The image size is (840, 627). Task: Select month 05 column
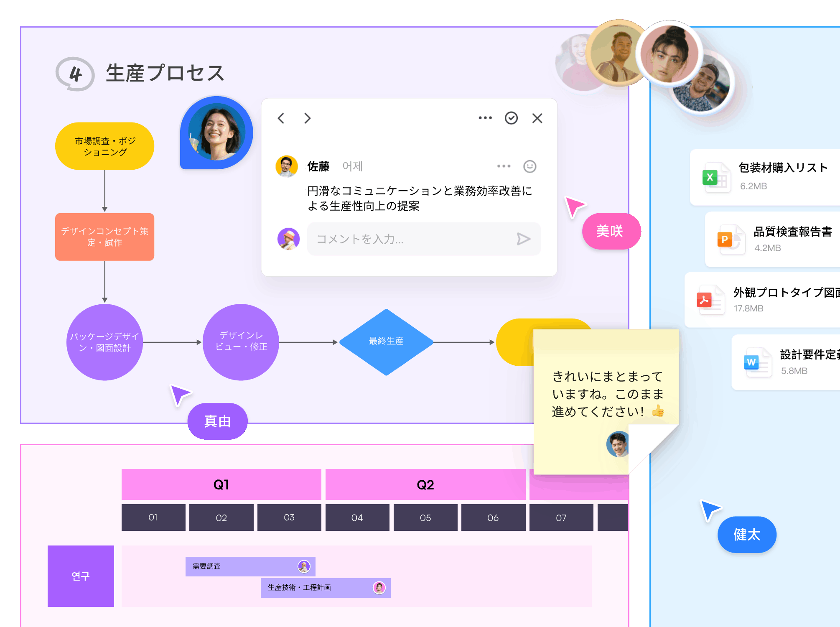[x=425, y=517]
